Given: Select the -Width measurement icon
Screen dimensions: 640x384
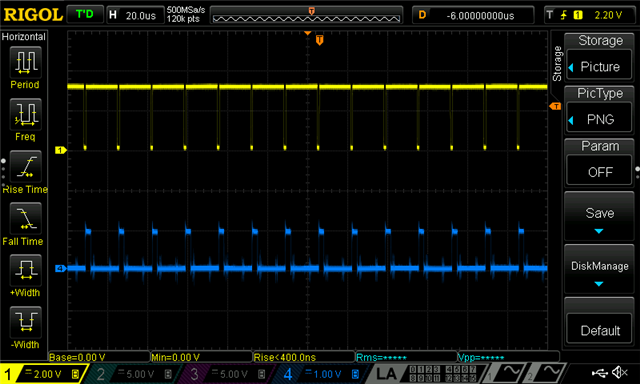Looking at the screenshot, I should coord(25,322).
